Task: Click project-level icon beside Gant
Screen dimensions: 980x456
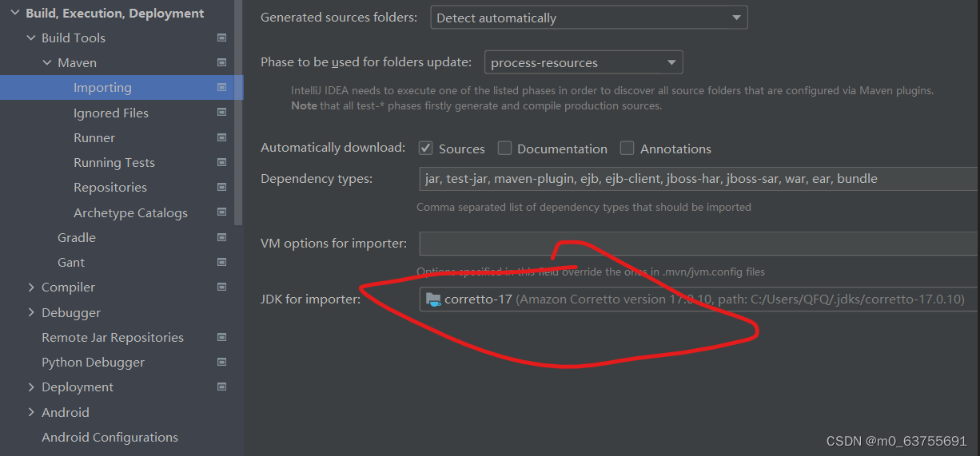Action: pyautogui.click(x=222, y=262)
